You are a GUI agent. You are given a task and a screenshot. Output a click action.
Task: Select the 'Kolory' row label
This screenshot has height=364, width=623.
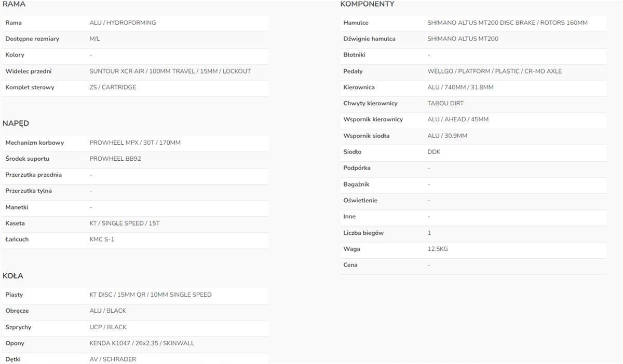point(15,55)
